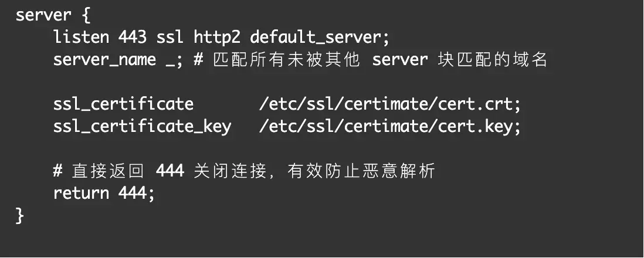Click the underscore value after server_name
This screenshot has height=258, width=644.
[x=169, y=61]
